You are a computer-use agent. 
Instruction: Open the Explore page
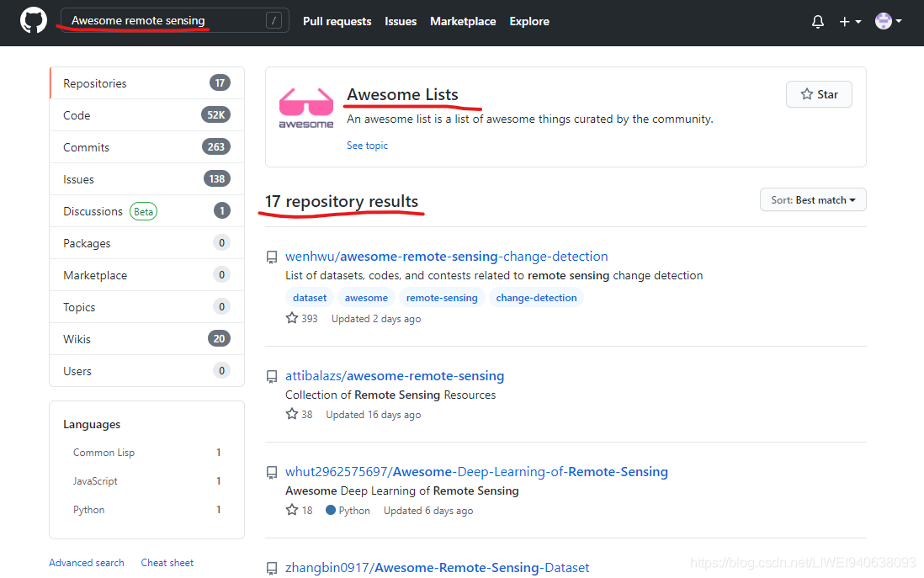[x=529, y=21]
